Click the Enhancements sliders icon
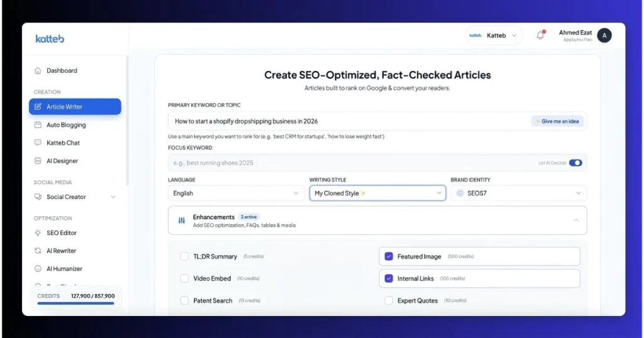Screen dimensions: 644x338 (x=182, y=221)
